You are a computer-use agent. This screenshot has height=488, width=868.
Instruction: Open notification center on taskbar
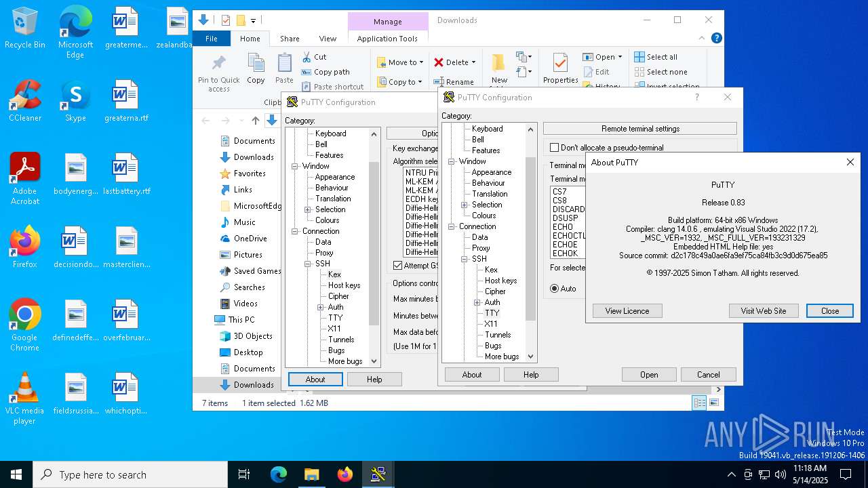click(846, 474)
